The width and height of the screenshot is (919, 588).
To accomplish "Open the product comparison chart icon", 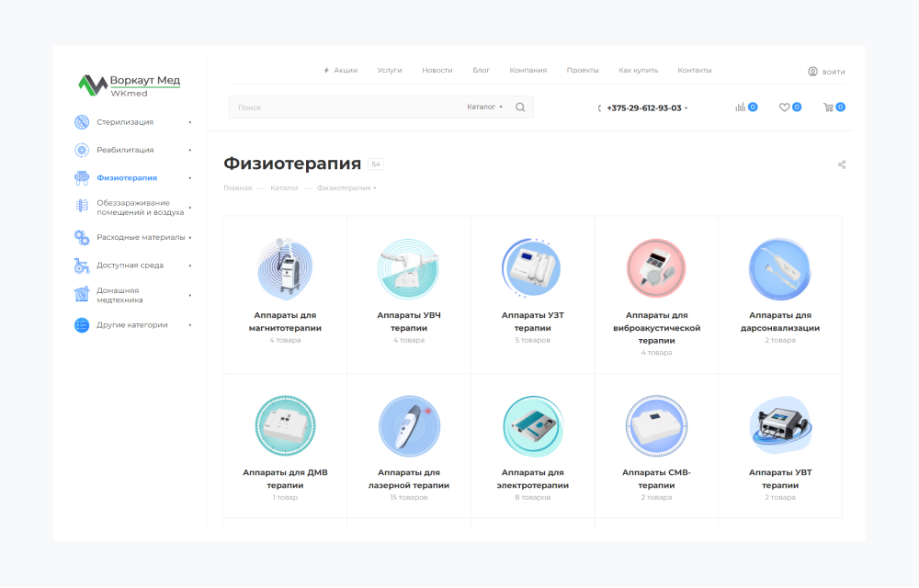I will 740,107.
